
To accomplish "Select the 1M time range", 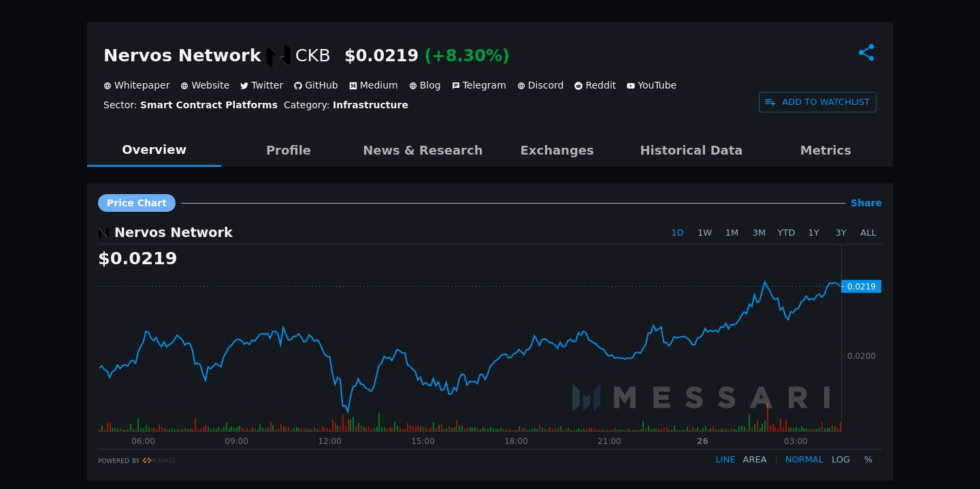I will tap(732, 232).
